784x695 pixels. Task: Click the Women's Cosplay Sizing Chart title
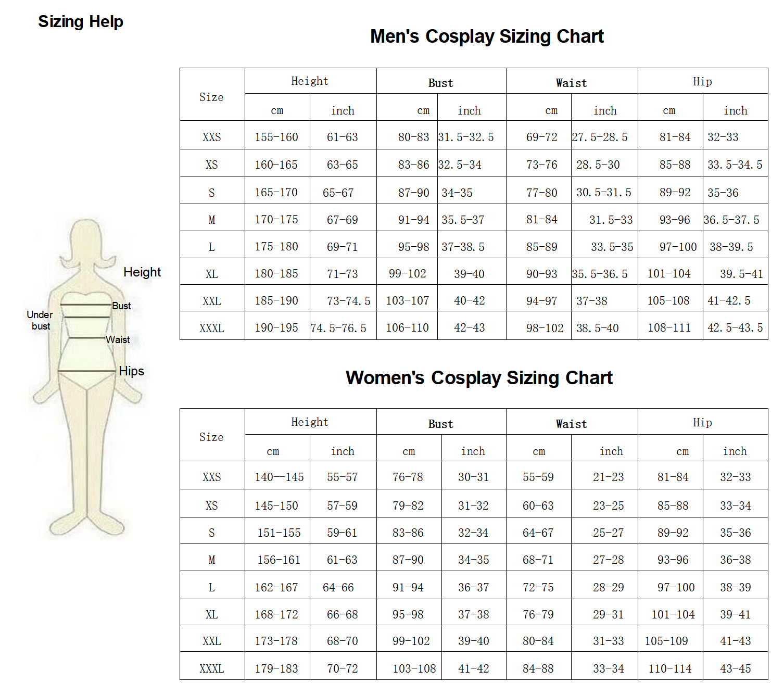pos(479,377)
